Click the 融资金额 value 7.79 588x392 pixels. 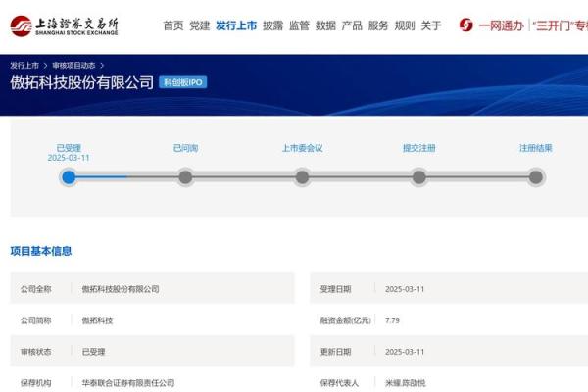click(x=392, y=320)
